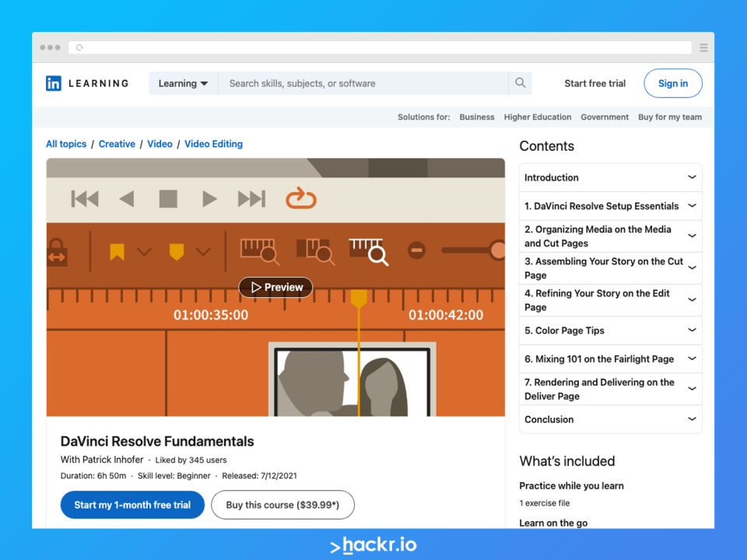Expand 1. DaVinci Resolve Setup Essentials
747x560 pixels.
(610, 206)
